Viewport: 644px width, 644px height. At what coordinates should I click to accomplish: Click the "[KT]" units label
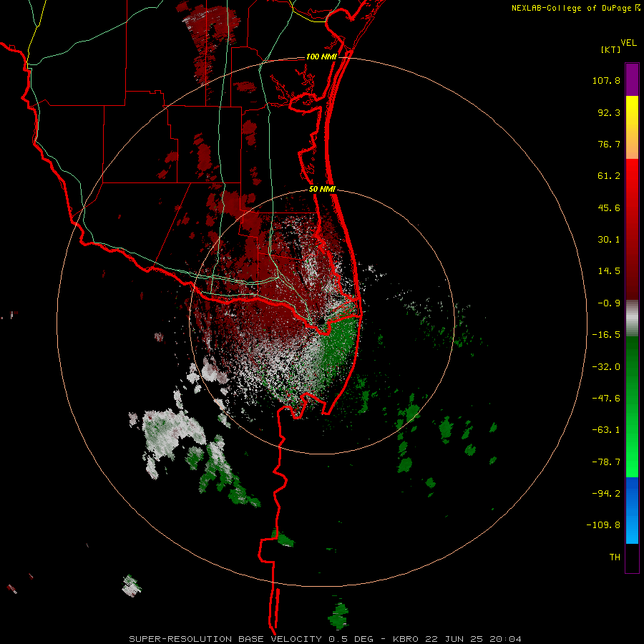(x=611, y=49)
